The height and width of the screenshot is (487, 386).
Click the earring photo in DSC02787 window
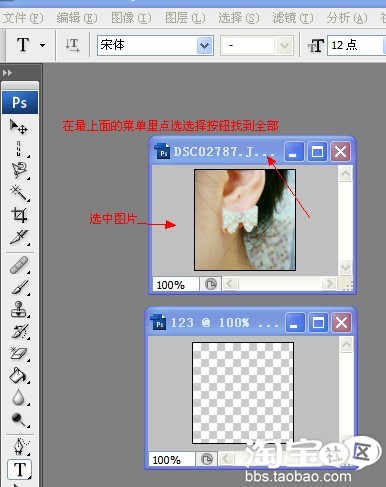click(245, 220)
